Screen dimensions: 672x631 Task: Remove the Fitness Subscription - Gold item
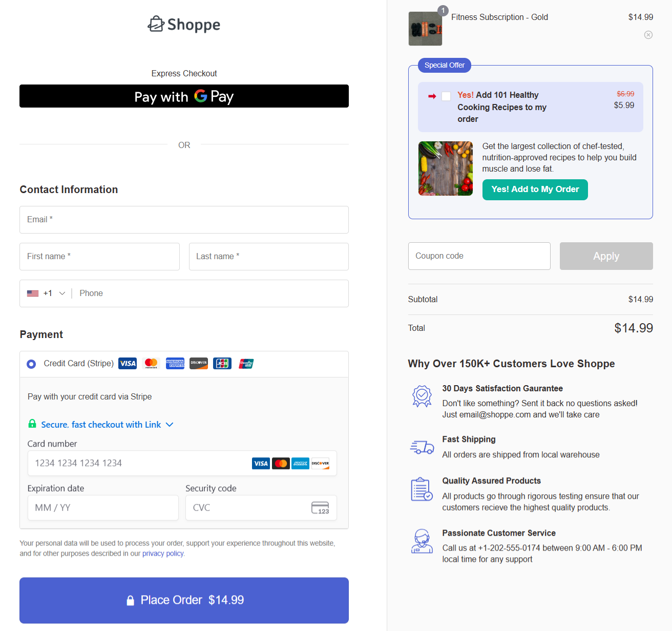(x=648, y=35)
